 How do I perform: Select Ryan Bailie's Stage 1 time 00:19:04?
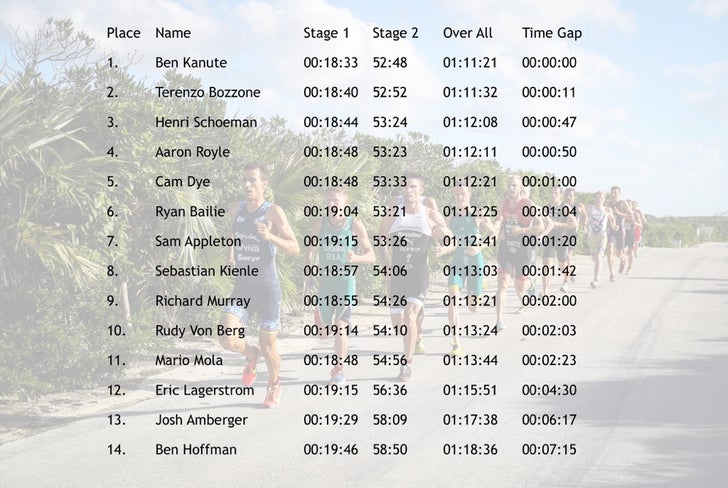(331, 212)
